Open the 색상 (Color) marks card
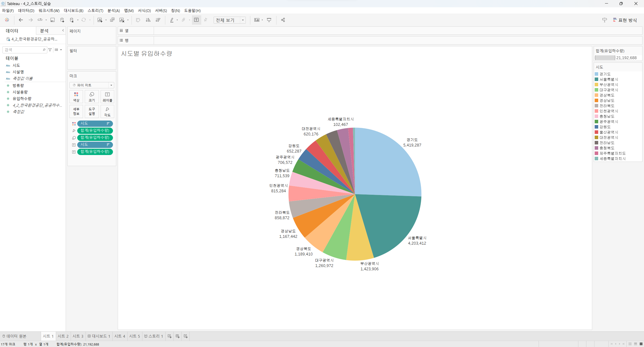 (76, 97)
